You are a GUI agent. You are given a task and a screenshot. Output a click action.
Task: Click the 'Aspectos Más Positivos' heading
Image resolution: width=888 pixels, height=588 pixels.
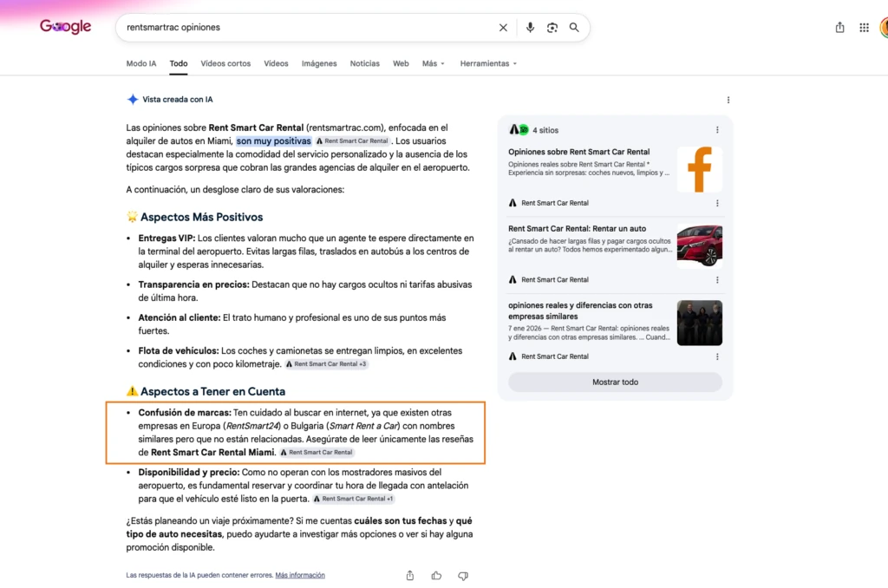201,217
